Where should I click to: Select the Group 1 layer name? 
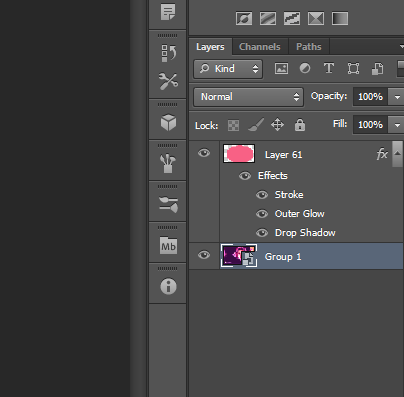283,257
